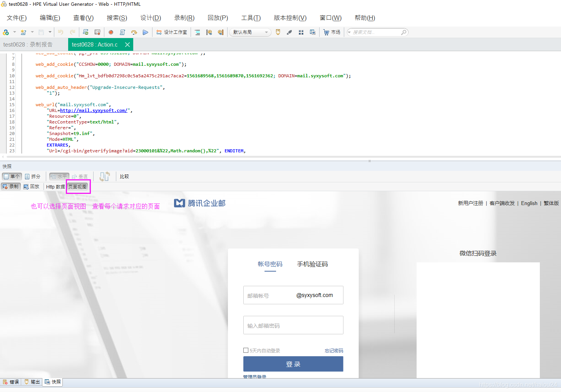Click the thumbnail grid icon in toolbar
Image resolution: width=561 pixels, height=392 pixels.
(x=301, y=32)
